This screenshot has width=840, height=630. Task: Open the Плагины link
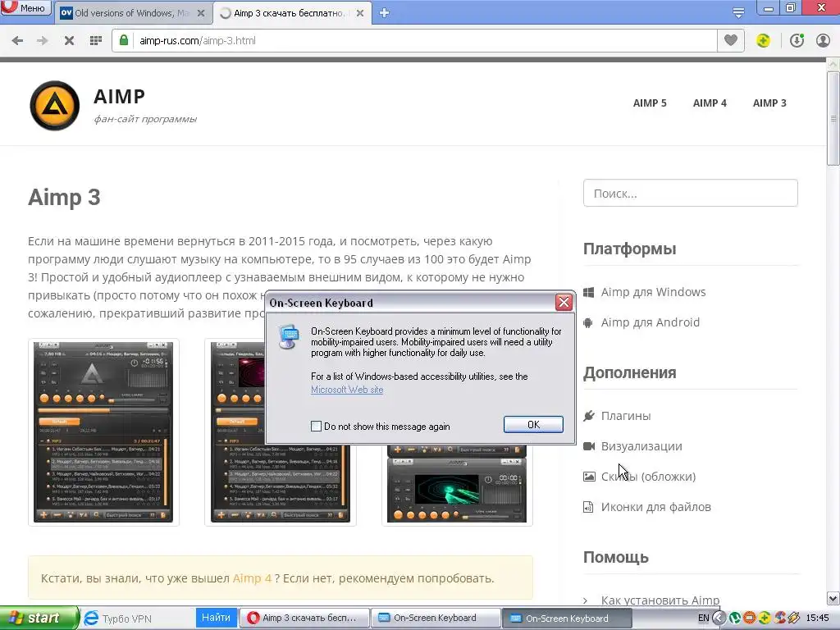626,416
